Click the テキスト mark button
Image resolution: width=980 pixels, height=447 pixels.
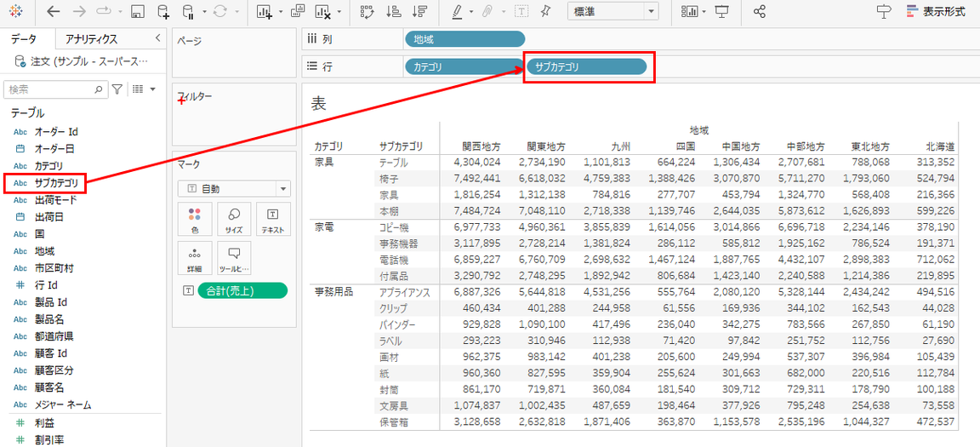coord(273,220)
